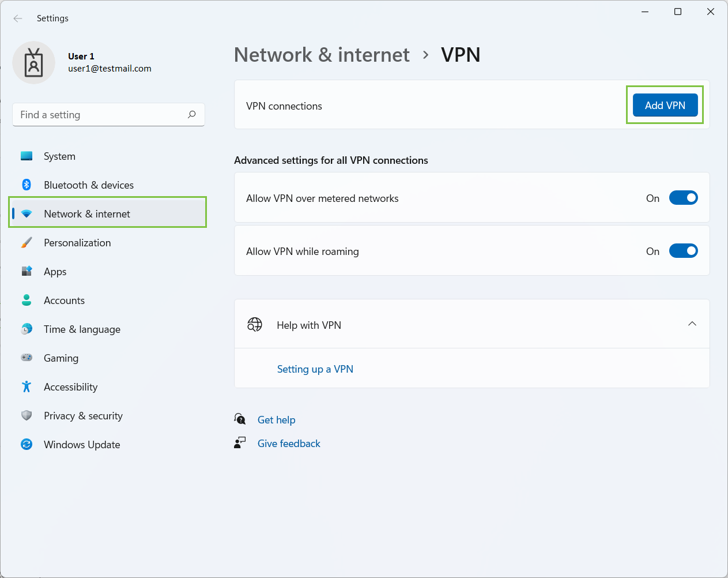Open Personalization settings via its paintbrush icon

coord(27,242)
